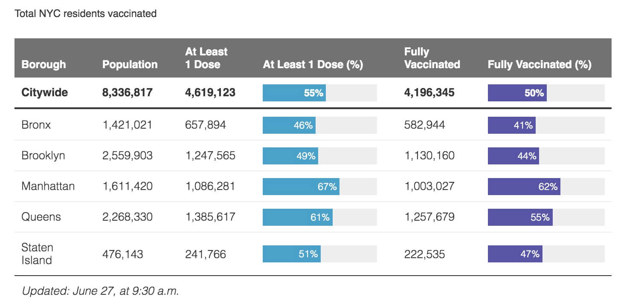This screenshot has height=305, width=644.
Task: Click the Population column header
Action: tap(130, 64)
